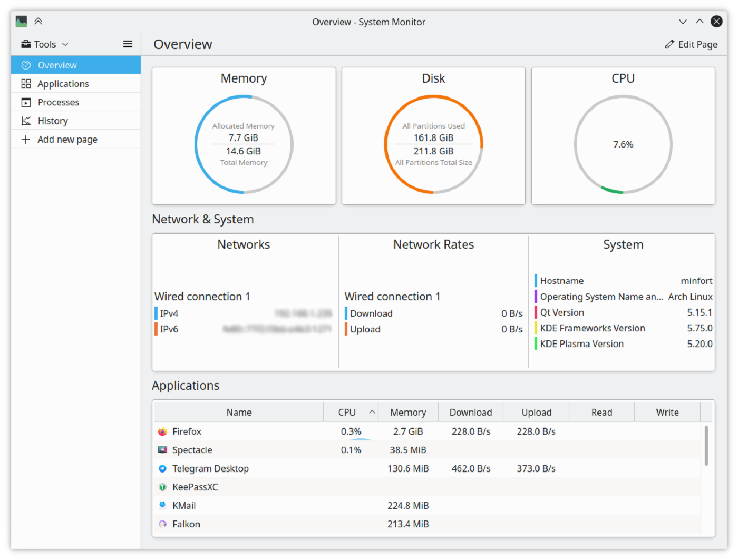Open the sidebar hamburger menu
Screen dimensions: 738x560
pyautogui.click(x=128, y=44)
